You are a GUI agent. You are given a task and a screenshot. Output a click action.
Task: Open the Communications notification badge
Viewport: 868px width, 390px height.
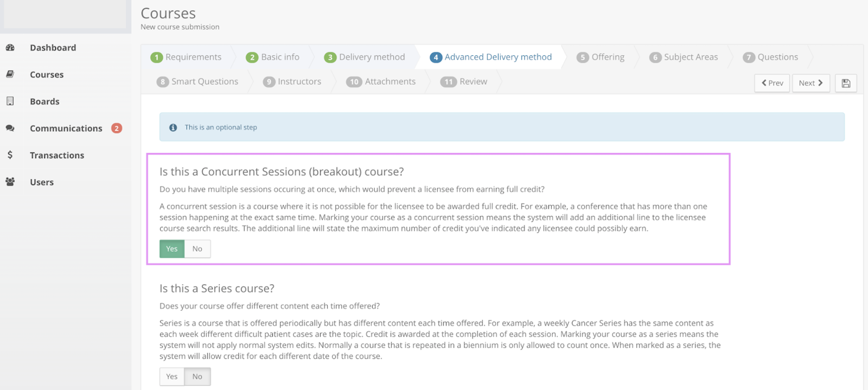[x=117, y=128]
